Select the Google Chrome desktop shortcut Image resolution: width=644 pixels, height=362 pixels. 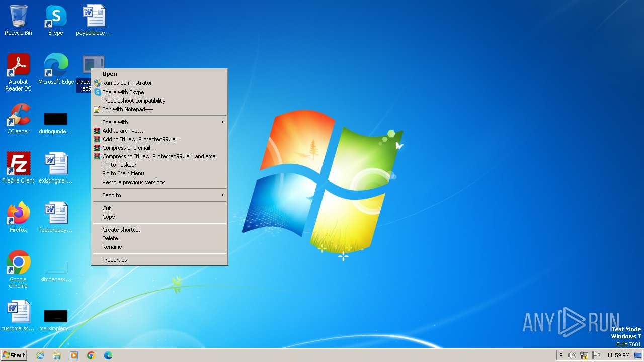18,269
